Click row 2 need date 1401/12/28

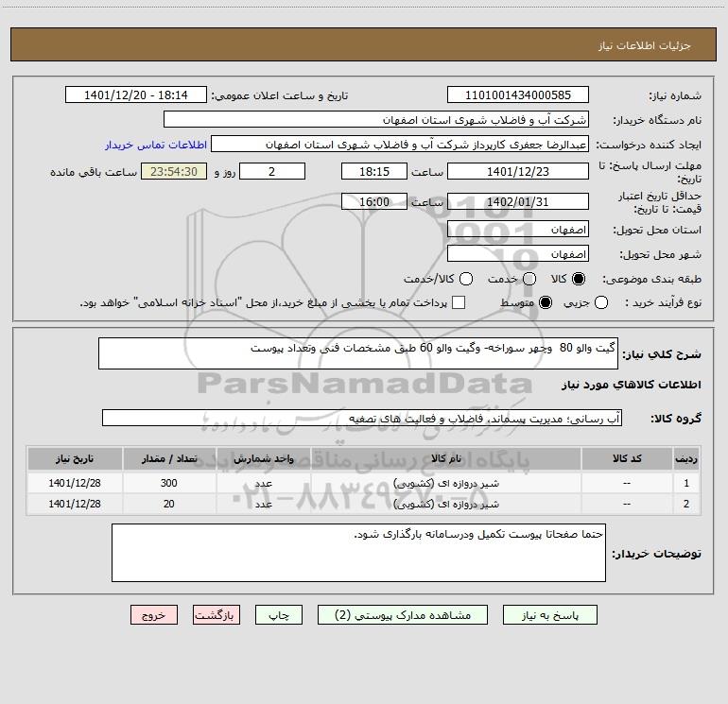coord(75,504)
